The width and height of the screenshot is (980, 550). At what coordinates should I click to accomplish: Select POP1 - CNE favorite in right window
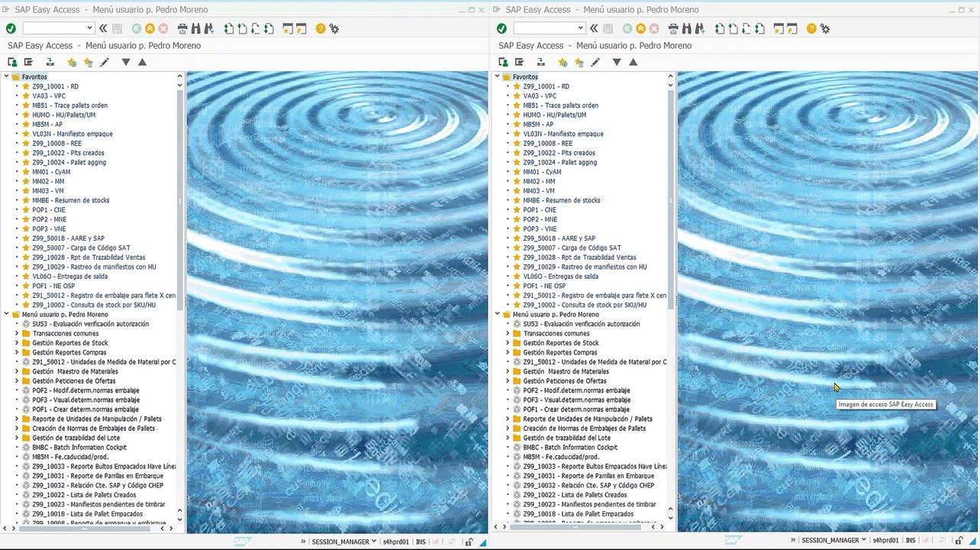(x=540, y=210)
